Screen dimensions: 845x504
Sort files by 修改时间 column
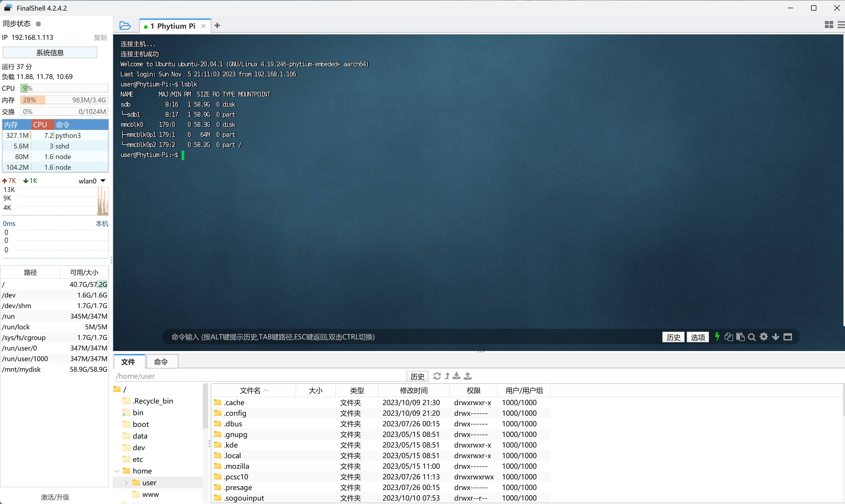414,391
